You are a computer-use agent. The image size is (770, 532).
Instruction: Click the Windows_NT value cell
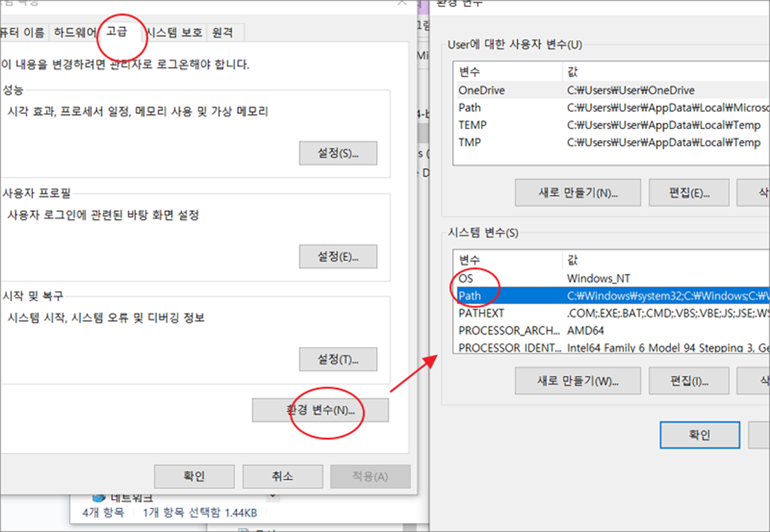click(598, 279)
